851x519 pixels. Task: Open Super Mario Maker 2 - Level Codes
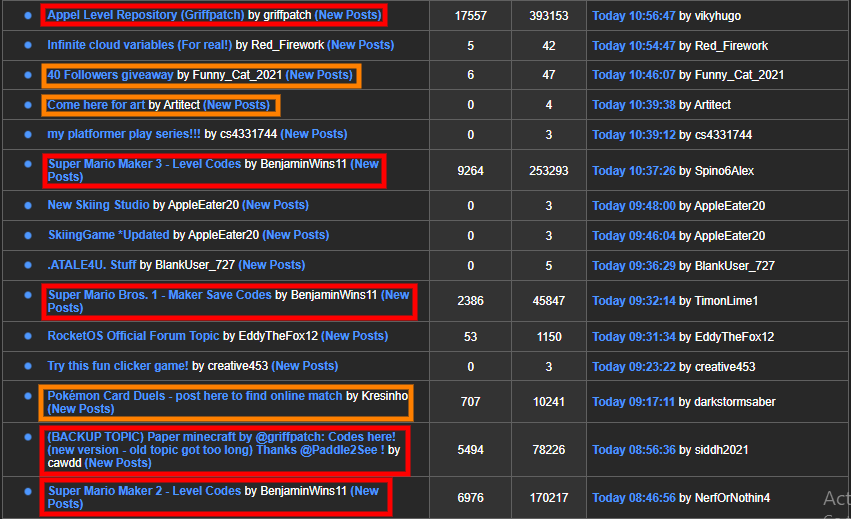(144, 491)
